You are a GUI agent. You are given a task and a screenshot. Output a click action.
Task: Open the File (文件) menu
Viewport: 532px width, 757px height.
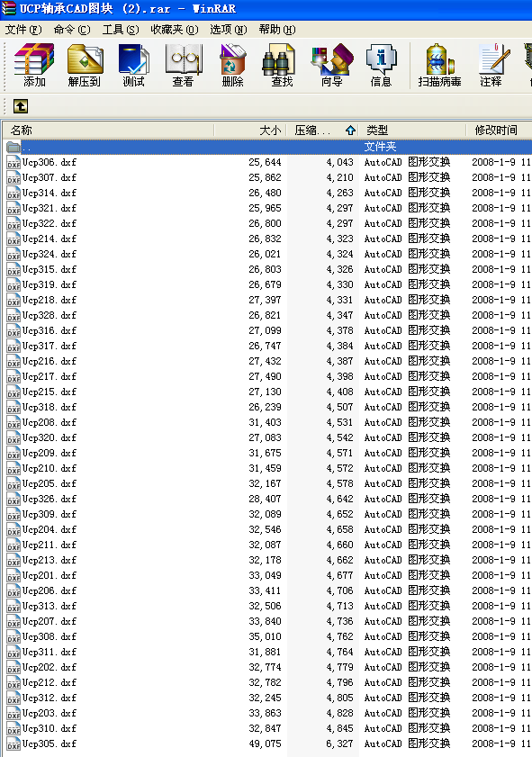coord(23,30)
